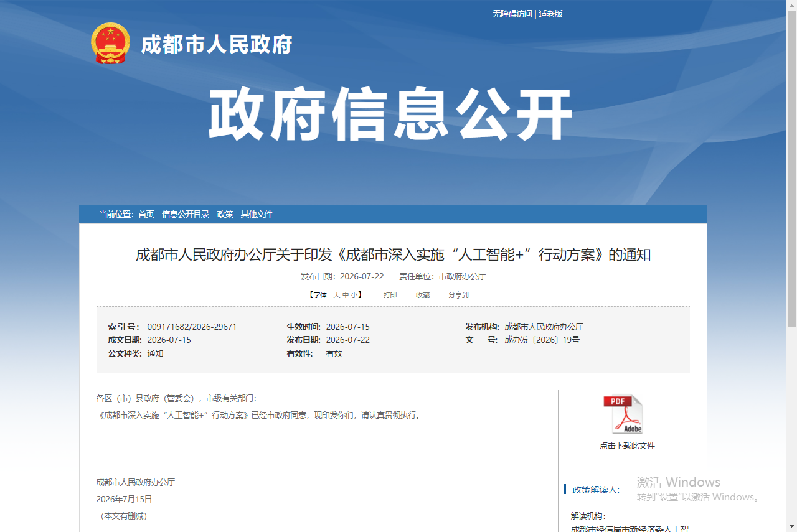
Task: Click 有效性 value 有效
Action: coord(334,353)
